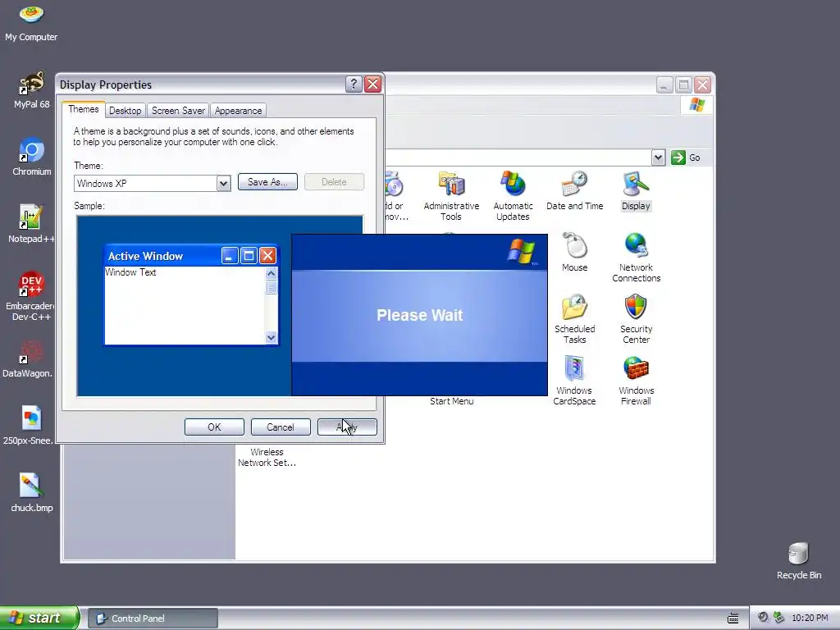Click Display Properties help question-mark button
840x630 pixels.
tap(354, 84)
